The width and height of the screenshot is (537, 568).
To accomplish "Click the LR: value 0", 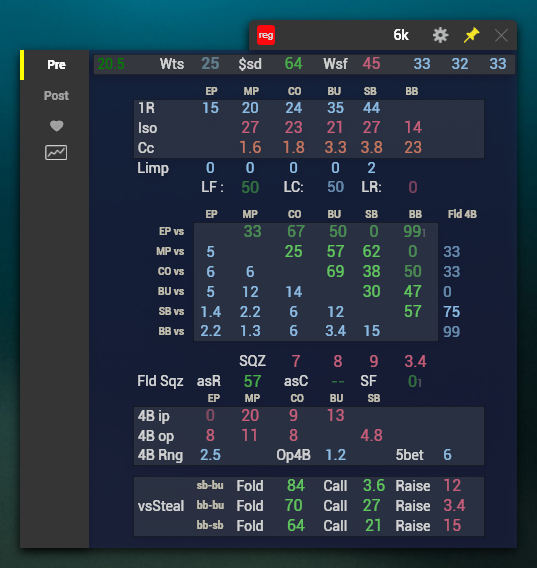I will [x=413, y=187].
